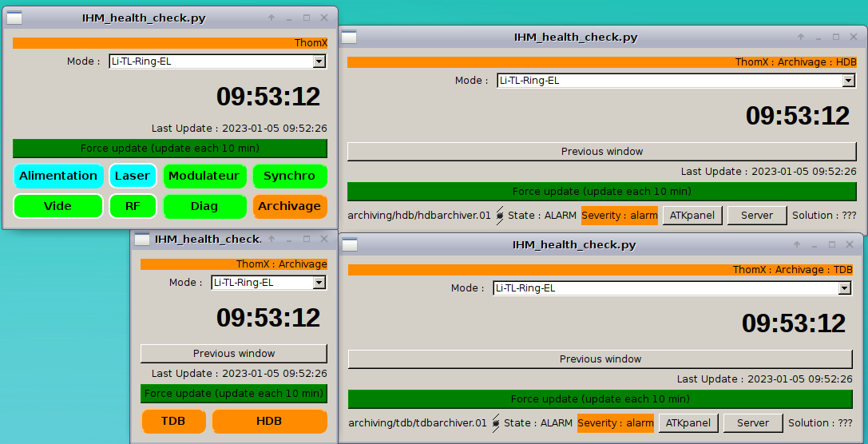This screenshot has height=444, width=868.
Task: Expand the Mode dropdown in the main ThomX window
Action: pos(319,61)
